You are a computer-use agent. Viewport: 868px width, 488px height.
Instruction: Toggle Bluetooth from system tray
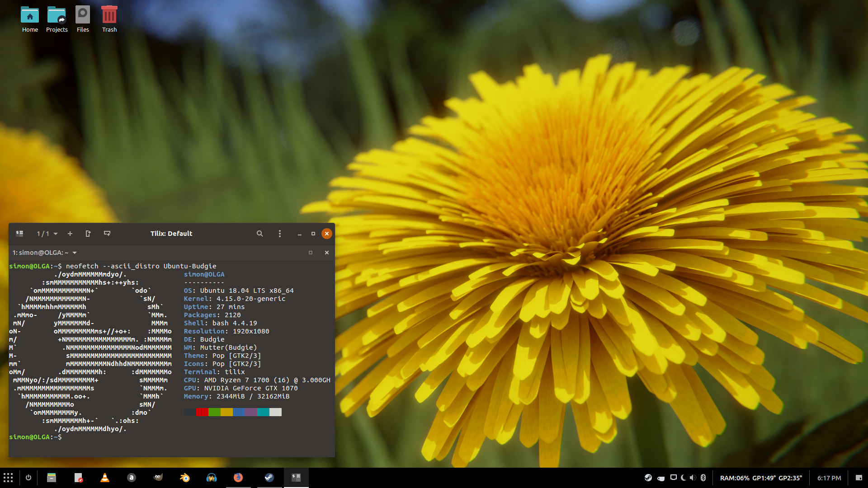pyautogui.click(x=703, y=478)
